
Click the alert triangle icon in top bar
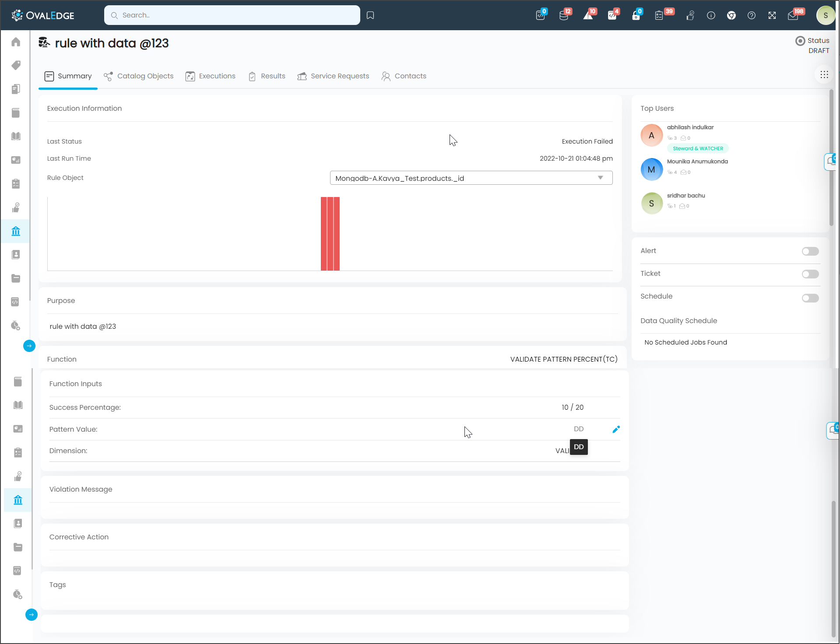(588, 15)
